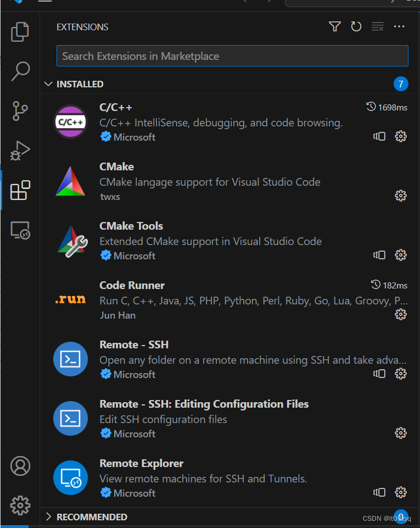Viewport: 420px width, 528px height.
Task: Open the Code Runner extension title
Action: tap(132, 285)
